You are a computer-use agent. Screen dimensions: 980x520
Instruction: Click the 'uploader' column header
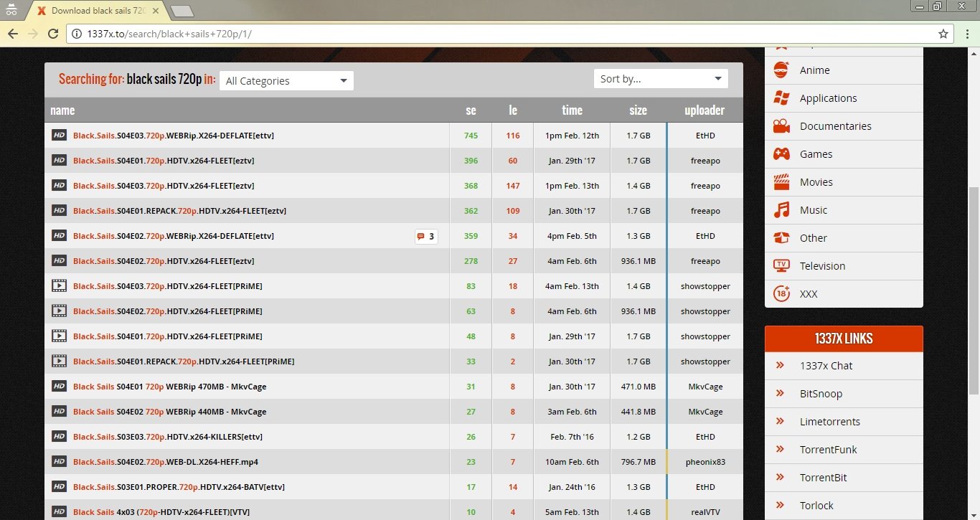click(x=705, y=110)
